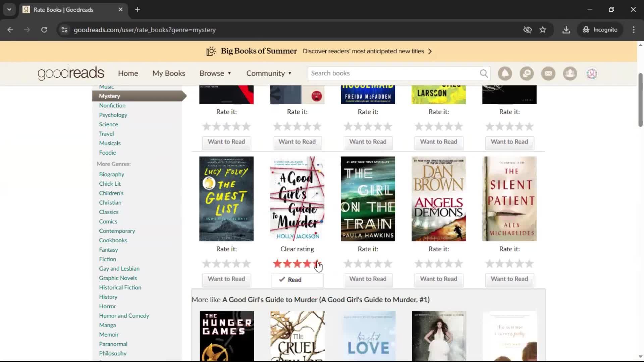Open the Fantasy genre

pyautogui.click(x=108, y=249)
